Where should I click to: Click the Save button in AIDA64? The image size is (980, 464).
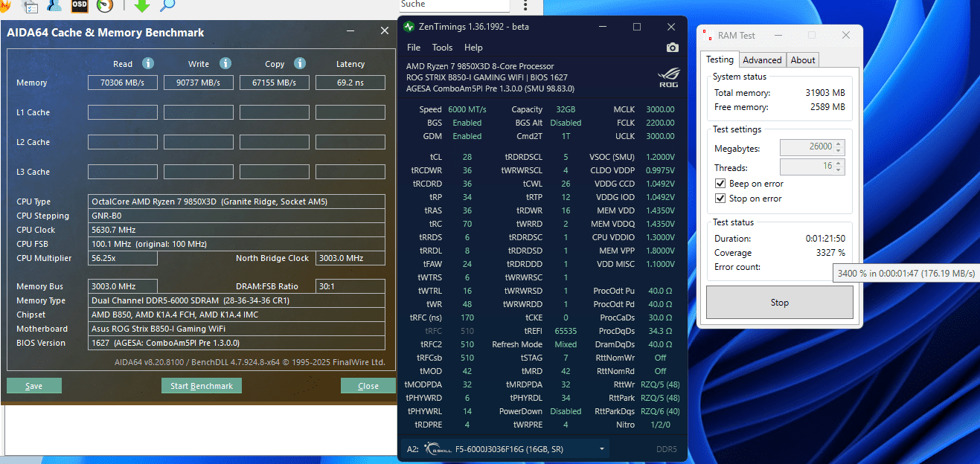coord(34,386)
